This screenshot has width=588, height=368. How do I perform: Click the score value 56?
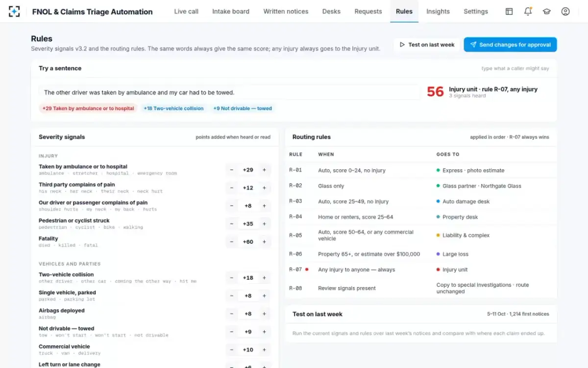click(x=435, y=92)
